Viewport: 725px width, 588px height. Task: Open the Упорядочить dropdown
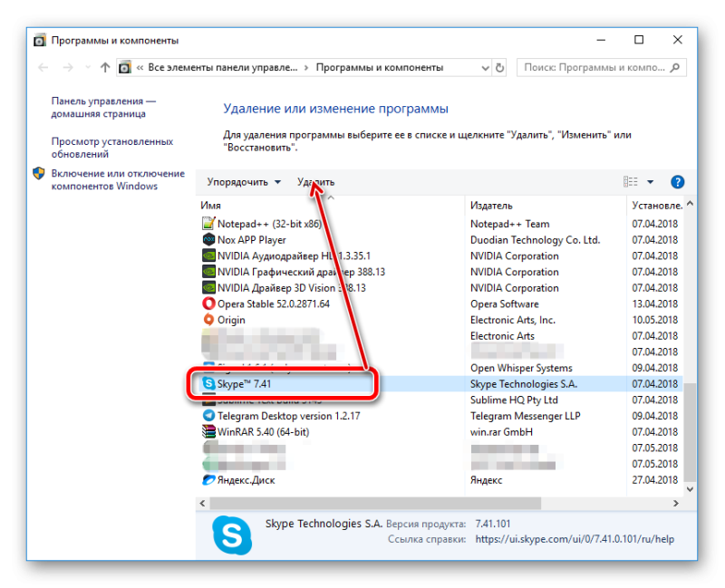coord(244,182)
